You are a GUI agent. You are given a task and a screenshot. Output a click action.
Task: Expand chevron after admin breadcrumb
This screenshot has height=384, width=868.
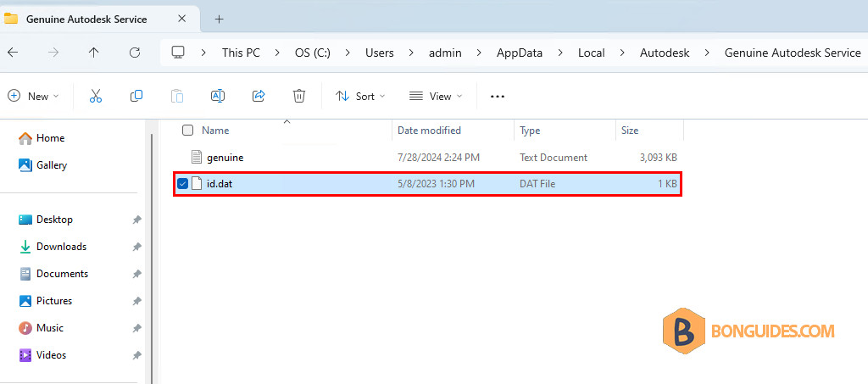(480, 53)
